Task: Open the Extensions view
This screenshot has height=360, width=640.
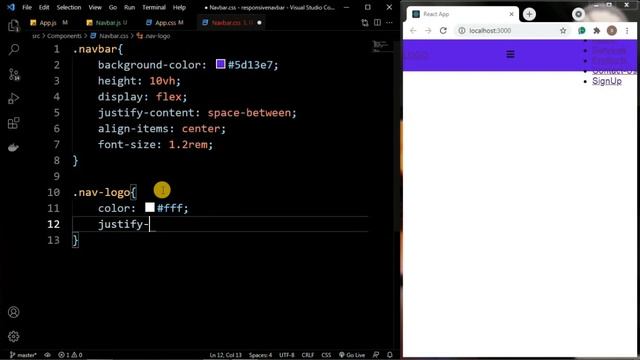Action: tap(13, 123)
